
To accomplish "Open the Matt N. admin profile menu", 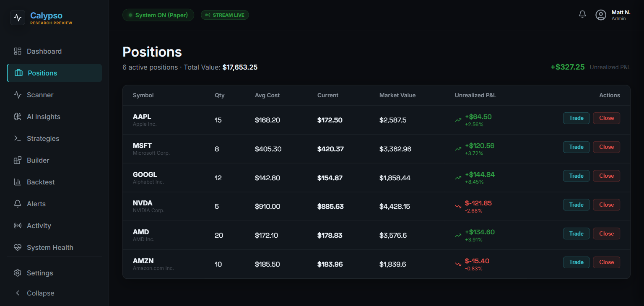I will tap(612, 15).
